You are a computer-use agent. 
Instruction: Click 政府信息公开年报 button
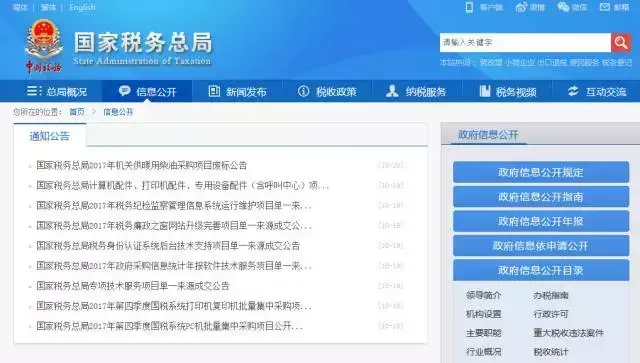click(x=541, y=221)
